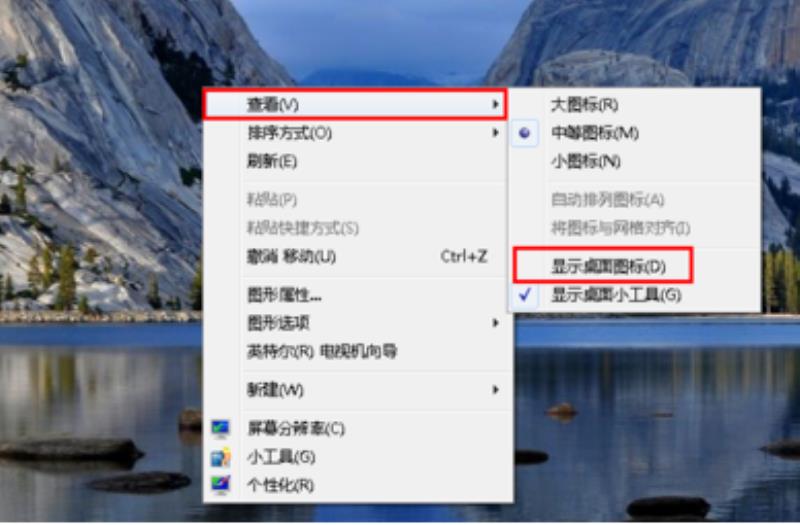This screenshot has height=525, width=800.
Task: Expand the 查看 submenu arrow
Action: pyautogui.click(x=495, y=105)
